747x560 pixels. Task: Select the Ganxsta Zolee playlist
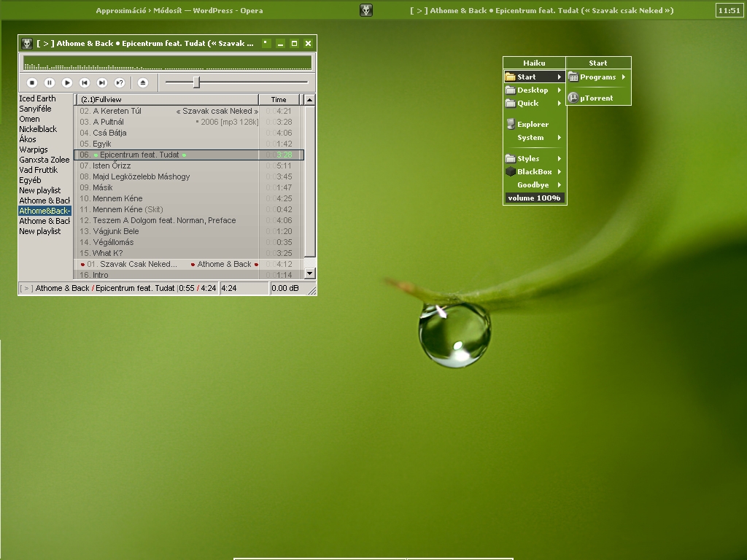coord(44,160)
